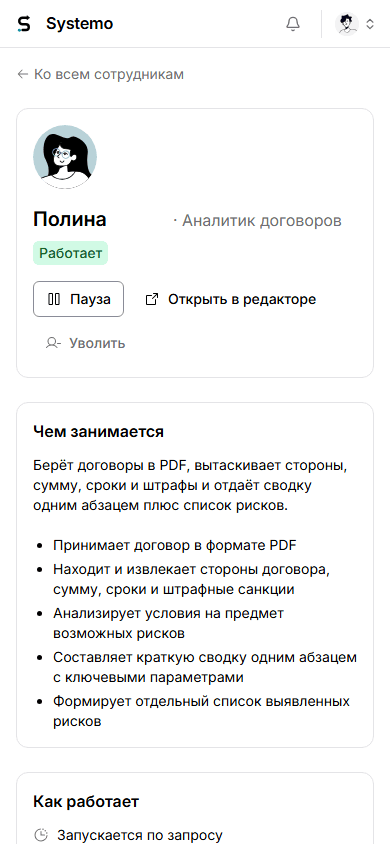Click bullet about извлекает стороны договора
This screenshot has height=844, width=390.
click(191, 579)
